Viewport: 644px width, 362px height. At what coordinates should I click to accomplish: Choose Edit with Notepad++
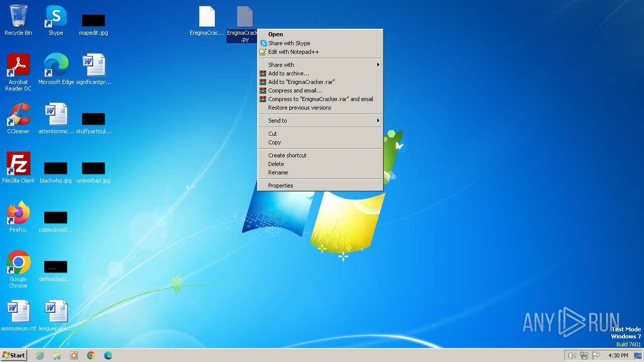tap(320, 52)
